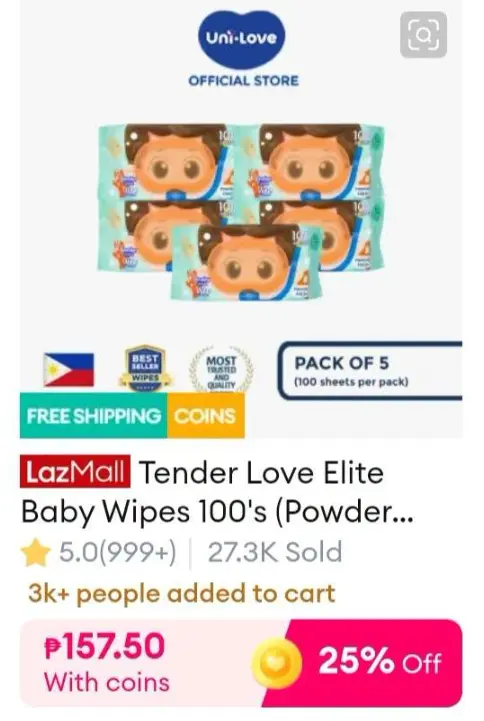Tap the gold coin icon
Viewport: 484px width, 721px height.
click(276, 663)
